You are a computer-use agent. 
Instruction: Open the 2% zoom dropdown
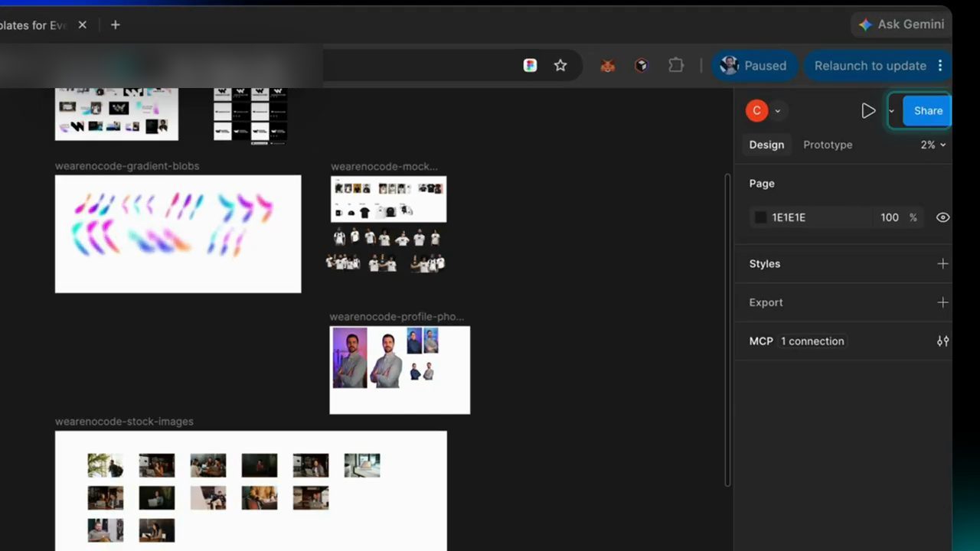pos(933,145)
